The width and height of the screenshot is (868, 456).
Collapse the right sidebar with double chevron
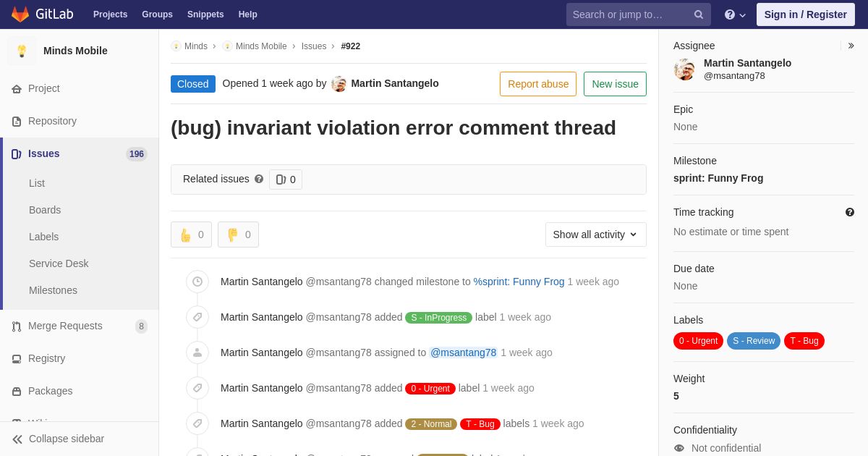[851, 46]
